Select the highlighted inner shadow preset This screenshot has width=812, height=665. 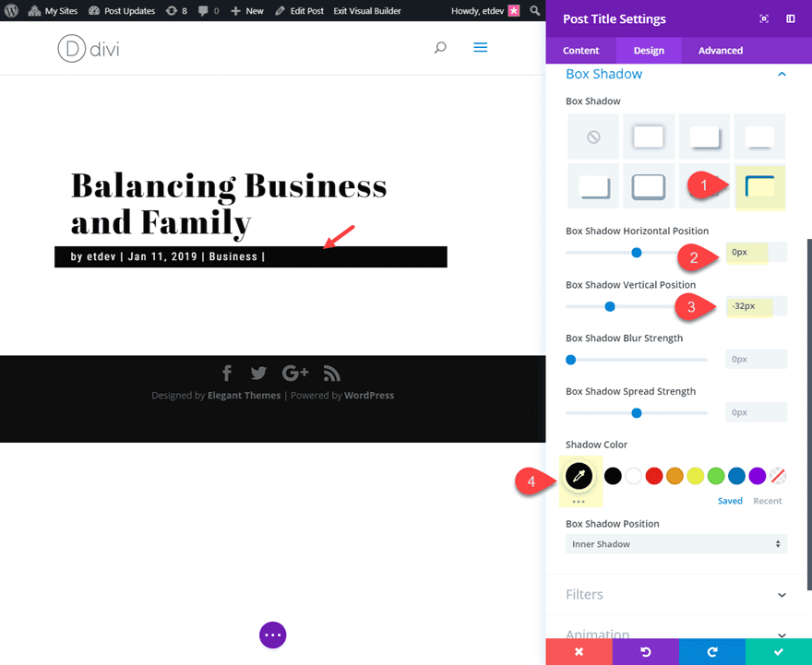(x=759, y=185)
